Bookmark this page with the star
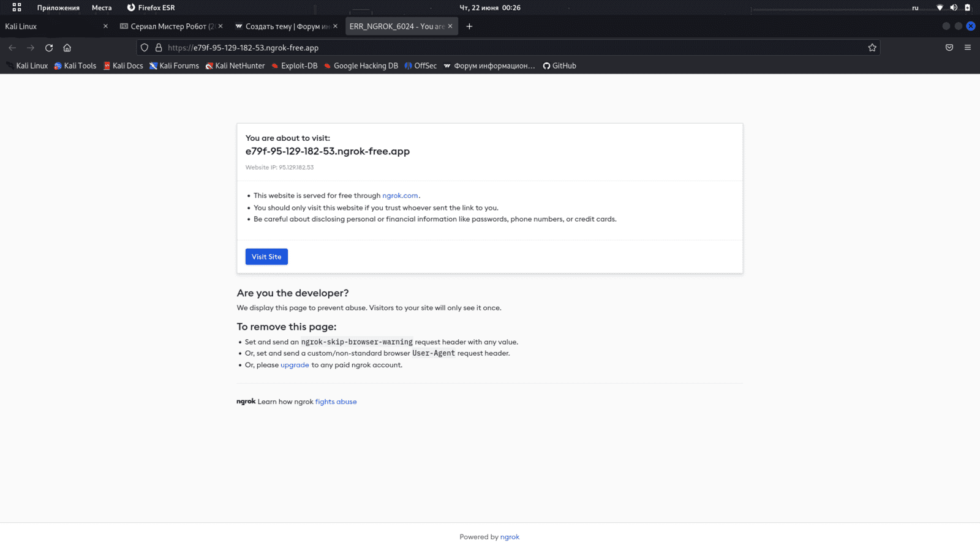This screenshot has height=551, width=980. 872,48
